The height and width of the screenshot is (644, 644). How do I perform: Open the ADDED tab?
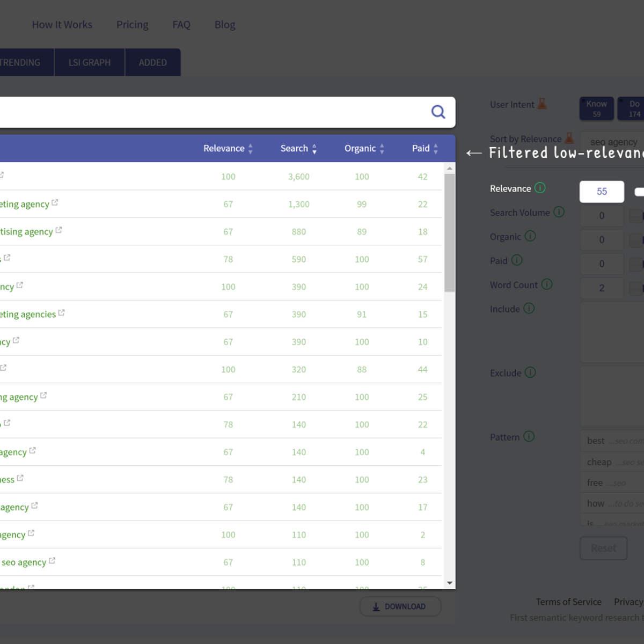152,62
